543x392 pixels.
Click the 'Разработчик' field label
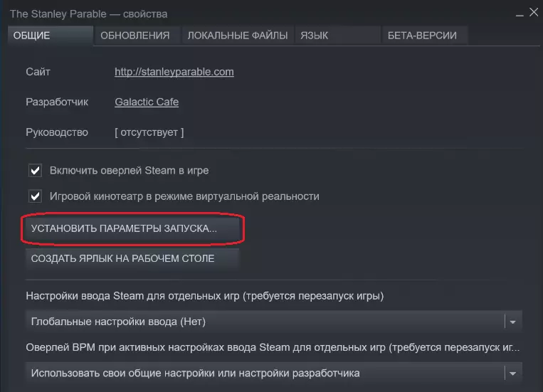[57, 102]
